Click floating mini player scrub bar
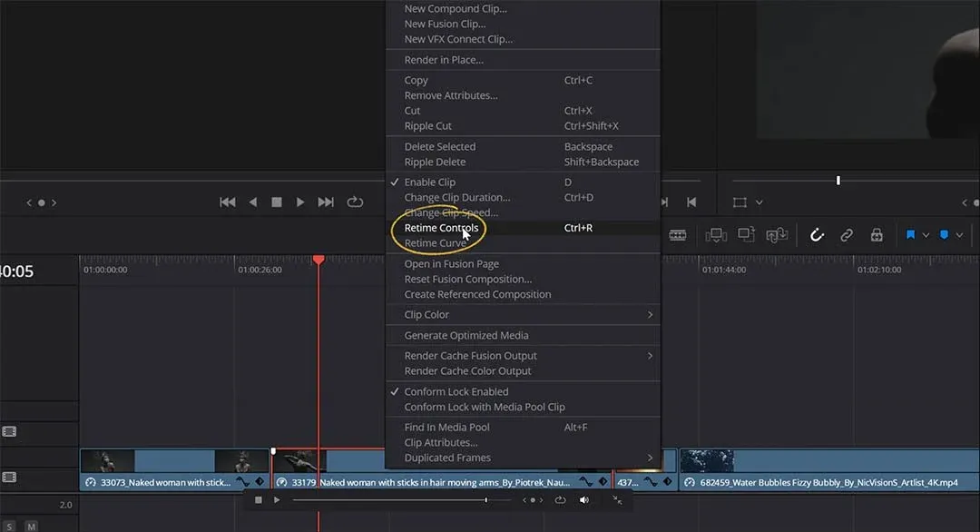This screenshot has width=980, height=532. point(401,500)
